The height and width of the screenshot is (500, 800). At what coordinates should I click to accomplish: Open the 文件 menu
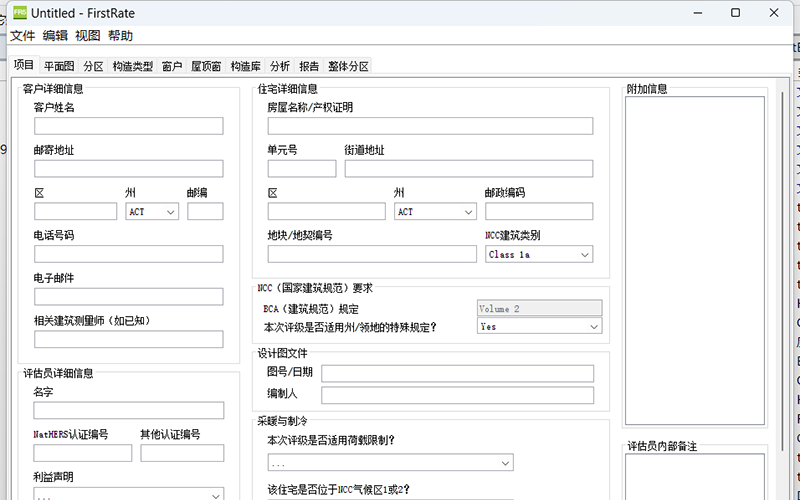(x=23, y=36)
